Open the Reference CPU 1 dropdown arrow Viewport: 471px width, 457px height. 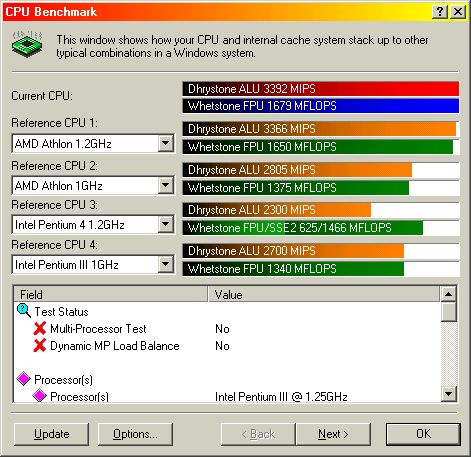tap(166, 143)
